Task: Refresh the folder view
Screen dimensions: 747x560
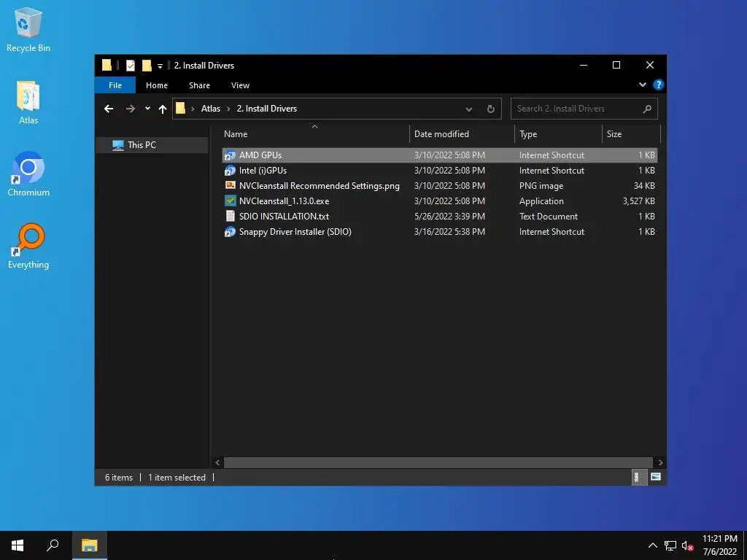Action: click(491, 109)
